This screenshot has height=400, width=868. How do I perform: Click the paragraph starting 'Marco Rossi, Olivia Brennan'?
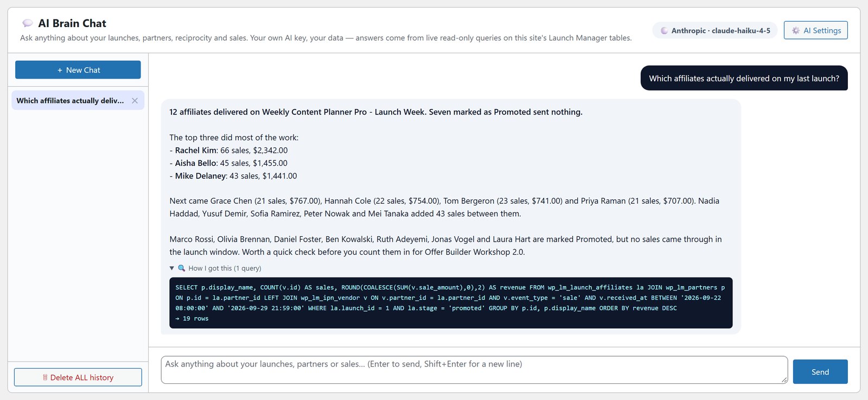(x=445, y=246)
